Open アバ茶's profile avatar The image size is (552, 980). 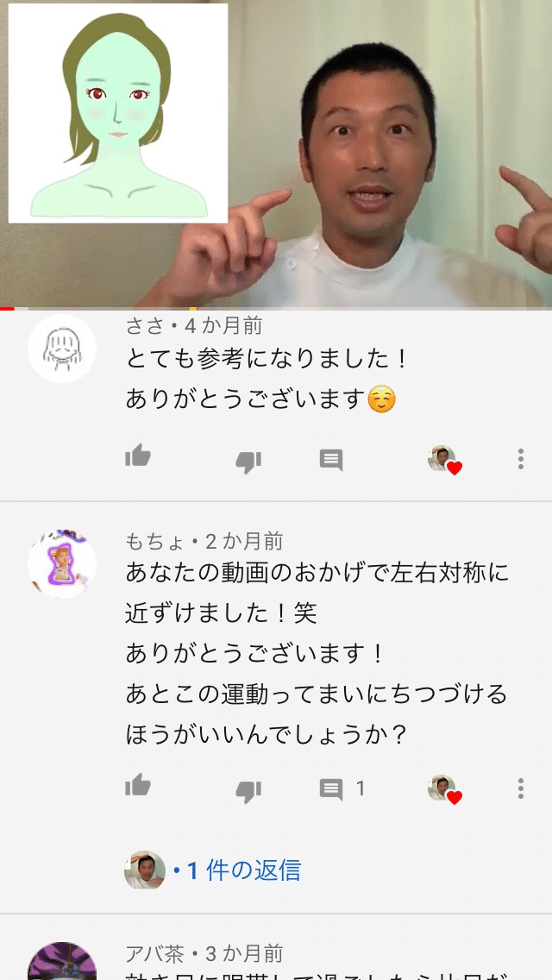coord(62,961)
